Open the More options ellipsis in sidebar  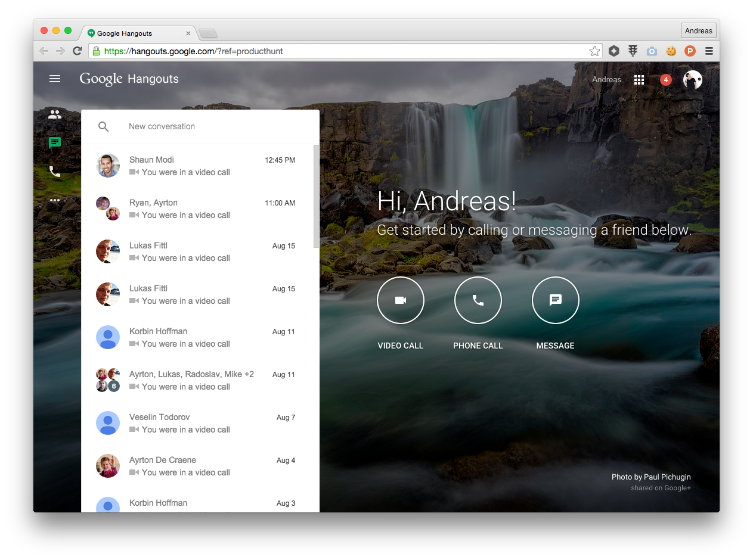(55, 200)
